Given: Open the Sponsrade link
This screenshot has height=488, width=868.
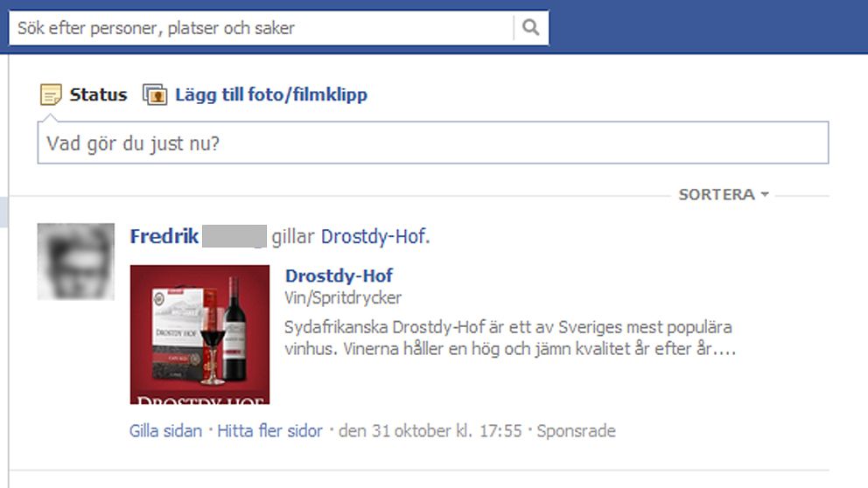Looking at the screenshot, I should click(577, 430).
